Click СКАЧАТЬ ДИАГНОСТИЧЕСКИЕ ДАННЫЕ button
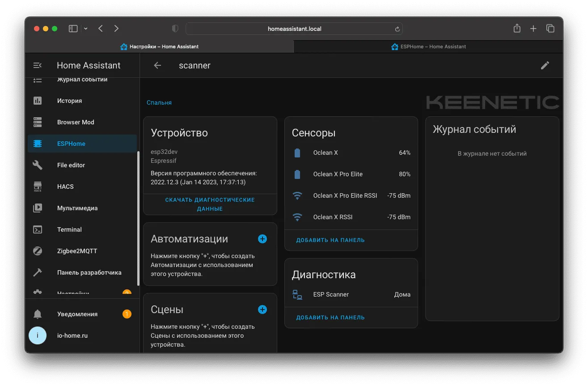The image size is (588, 386). (210, 204)
